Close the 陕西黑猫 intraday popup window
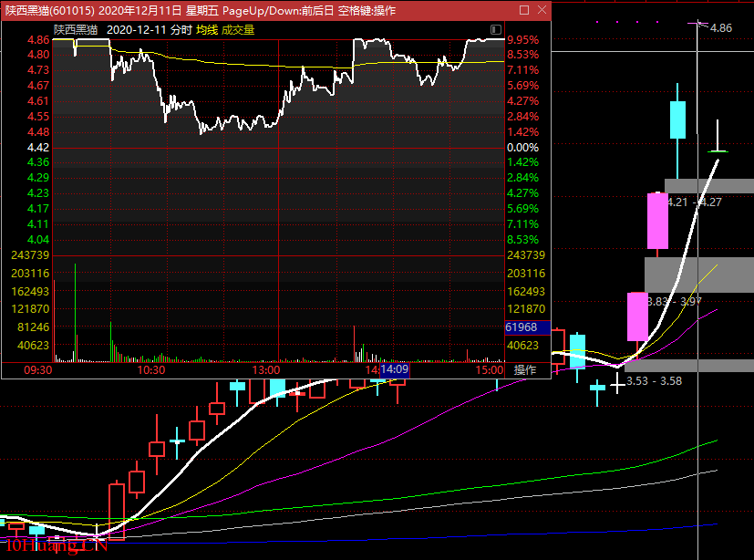 coord(541,10)
